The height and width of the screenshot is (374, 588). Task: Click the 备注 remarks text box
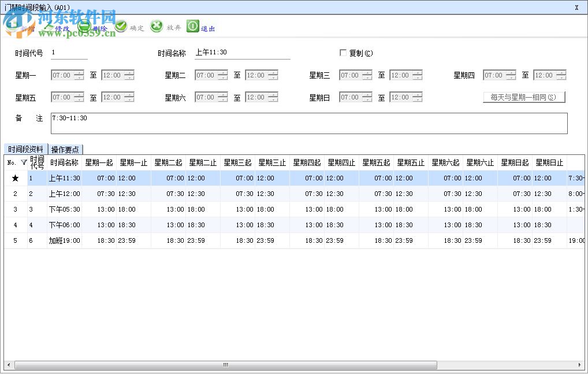(309, 124)
